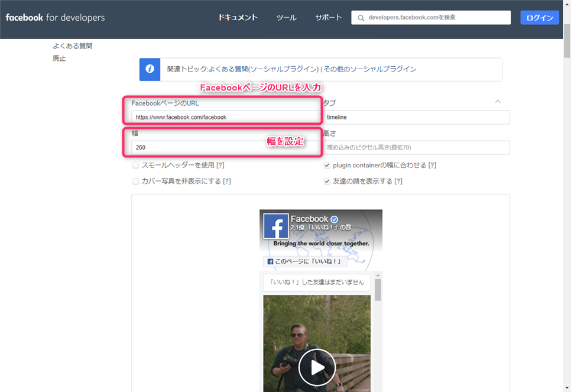Click the 友達の顔を表示する [?] help marker
Viewport: 571px width, 392px height.
pos(398,181)
